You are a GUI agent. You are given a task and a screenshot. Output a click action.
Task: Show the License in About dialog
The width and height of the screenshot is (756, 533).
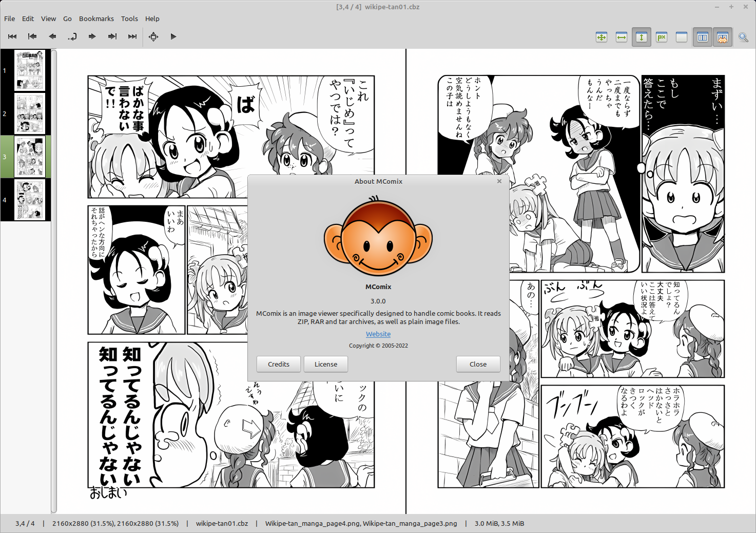click(326, 364)
